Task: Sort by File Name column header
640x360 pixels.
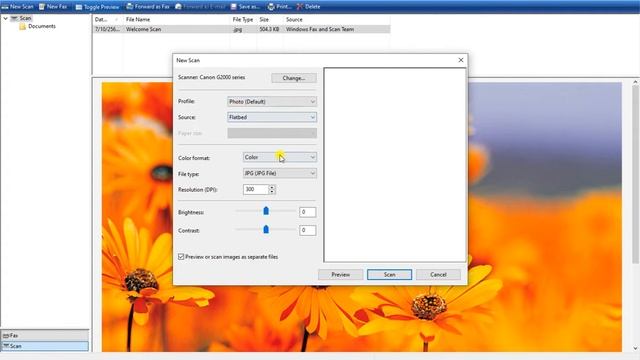Action: click(x=176, y=19)
